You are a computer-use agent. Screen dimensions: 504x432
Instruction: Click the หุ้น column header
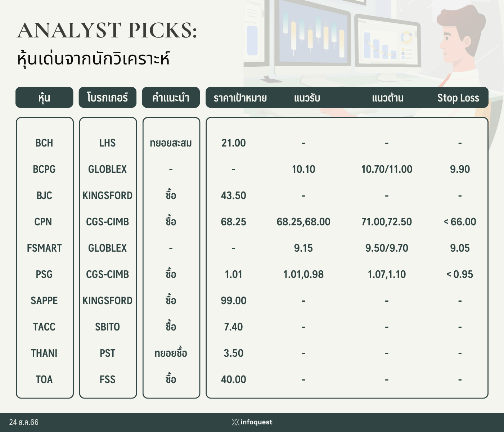click(44, 97)
